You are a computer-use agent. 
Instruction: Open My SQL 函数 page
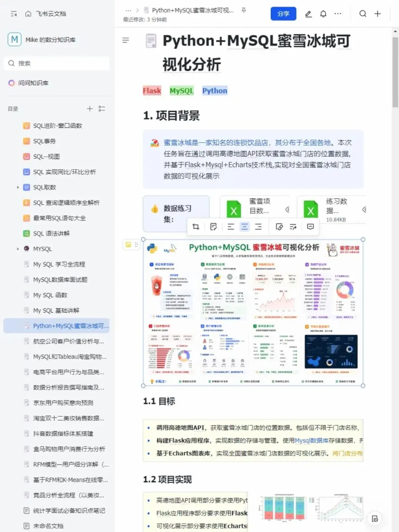click(50, 295)
